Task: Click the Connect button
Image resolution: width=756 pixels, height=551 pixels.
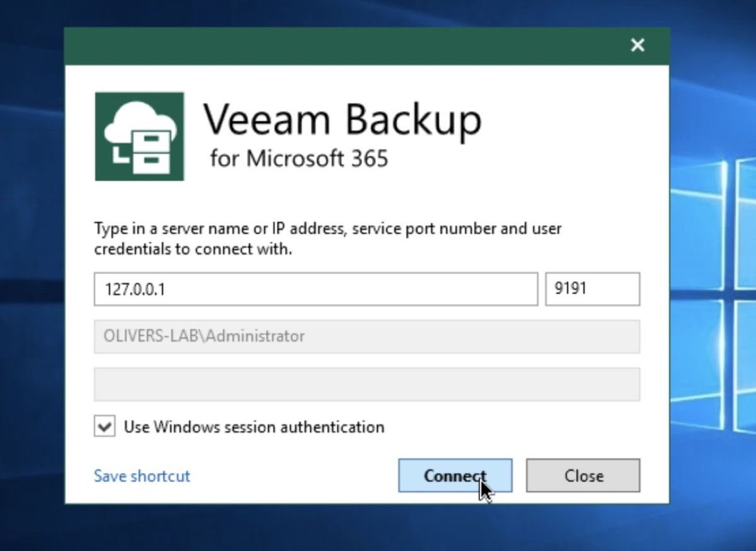Action: [x=455, y=475]
